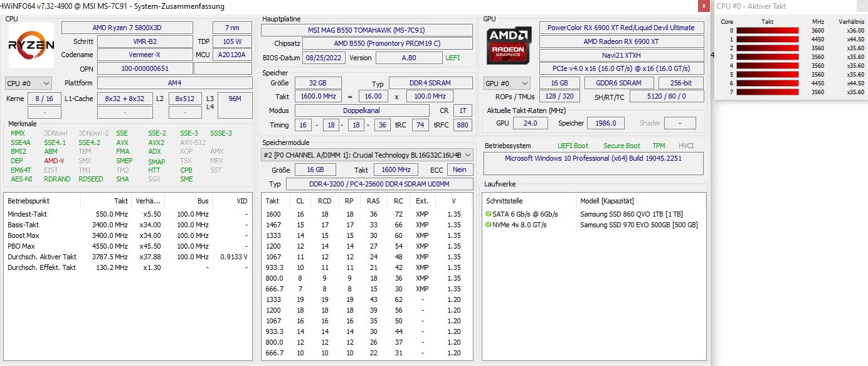The height and width of the screenshot is (366, 868).
Task: Click the PowerColor RX 6900 XT Red/Liquid Devil field
Action: click(x=621, y=28)
